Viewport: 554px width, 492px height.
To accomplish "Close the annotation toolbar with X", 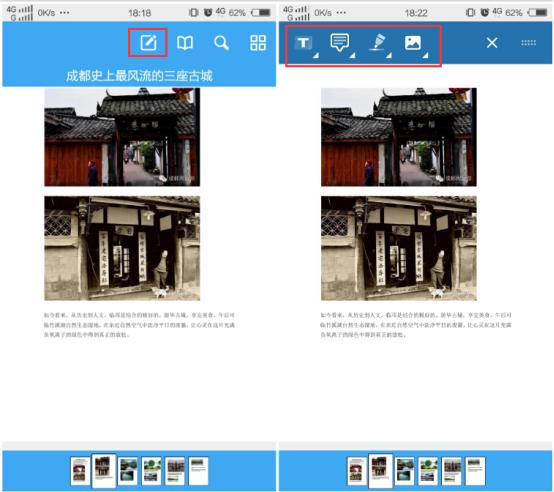I will tap(492, 43).
